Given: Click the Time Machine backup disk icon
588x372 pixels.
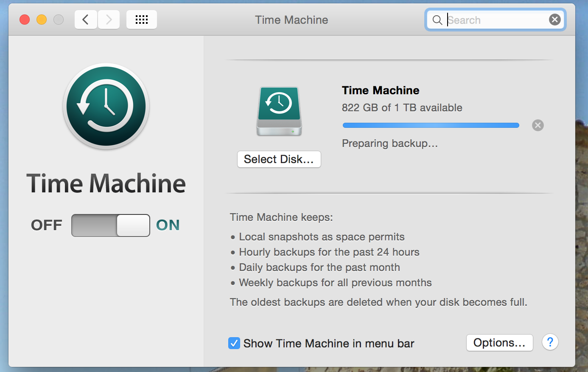Looking at the screenshot, I should tap(279, 111).
